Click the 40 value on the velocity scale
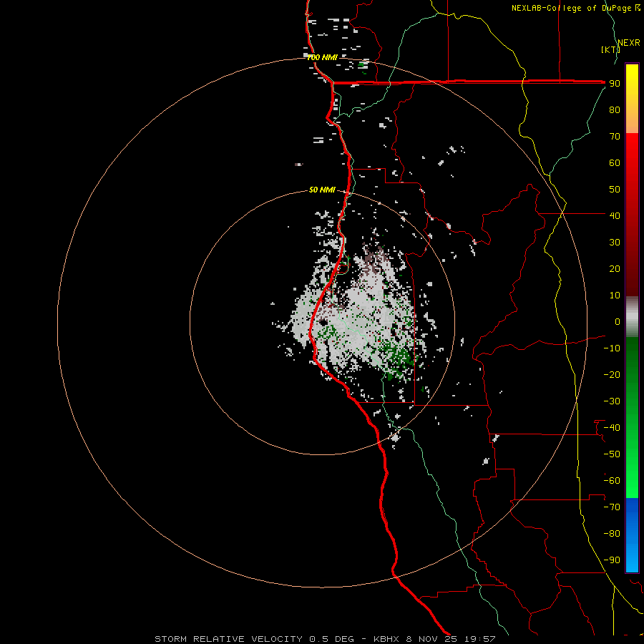This screenshot has height=644, width=644. (x=615, y=215)
